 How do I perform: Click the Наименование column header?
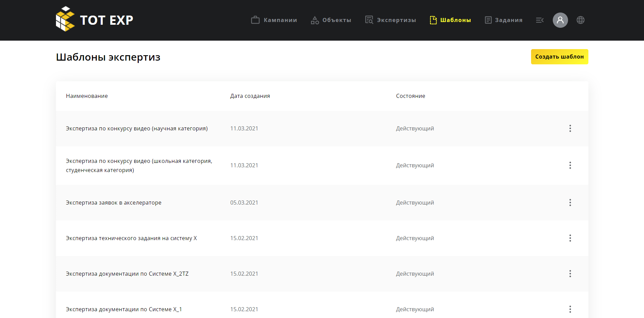[x=87, y=96]
